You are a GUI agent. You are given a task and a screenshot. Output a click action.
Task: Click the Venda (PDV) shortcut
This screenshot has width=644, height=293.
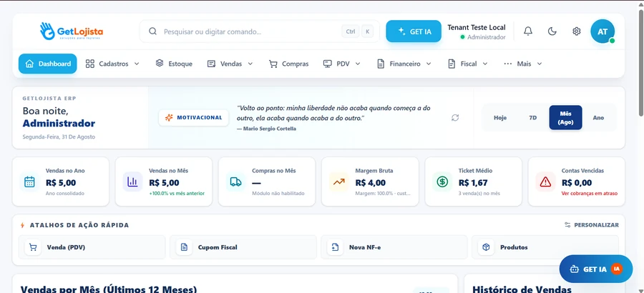point(92,247)
